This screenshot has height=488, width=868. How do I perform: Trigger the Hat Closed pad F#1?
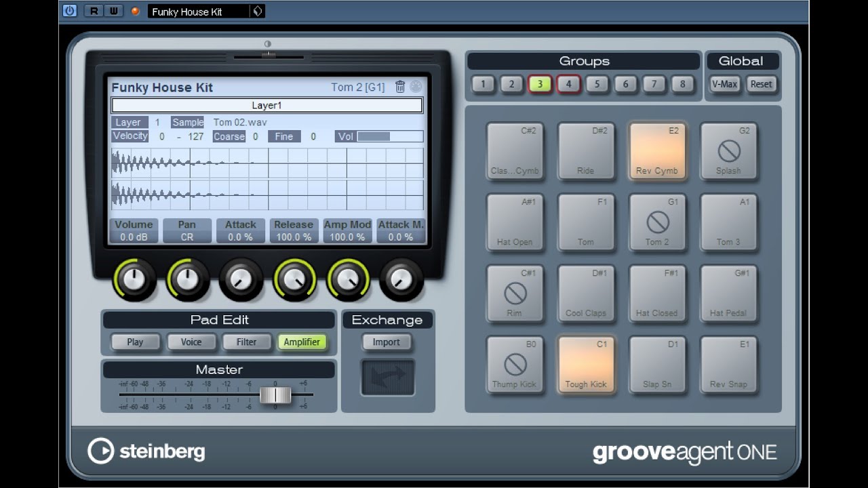click(x=657, y=293)
